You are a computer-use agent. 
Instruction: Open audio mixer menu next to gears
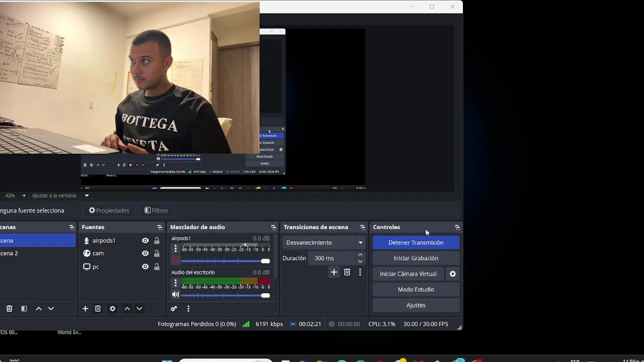(188, 309)
